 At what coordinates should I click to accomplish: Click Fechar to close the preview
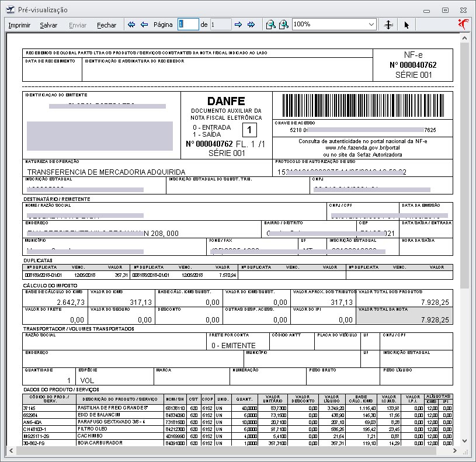click(x=106, y=25)
